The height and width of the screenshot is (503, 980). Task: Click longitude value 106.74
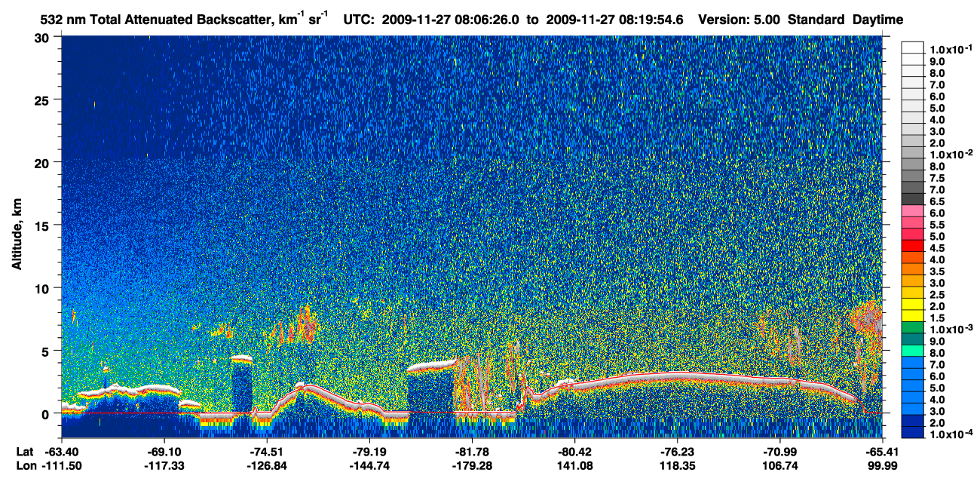pyautogui.click(x=780, y=465)
